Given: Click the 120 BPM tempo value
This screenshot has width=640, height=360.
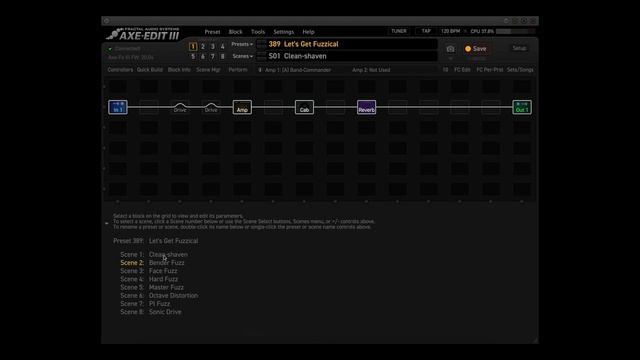Looking at the screenshot, I should [x=451, y=31].
